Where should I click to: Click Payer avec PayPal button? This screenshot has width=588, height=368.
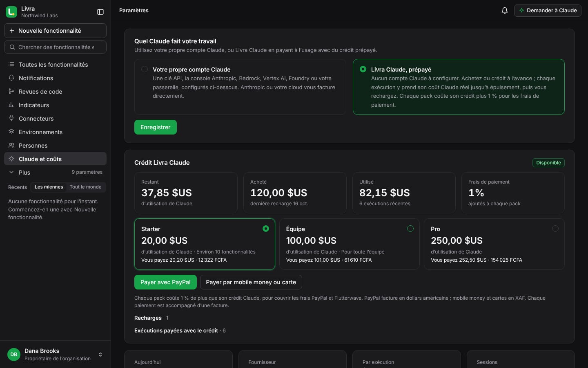click(165, 282)
